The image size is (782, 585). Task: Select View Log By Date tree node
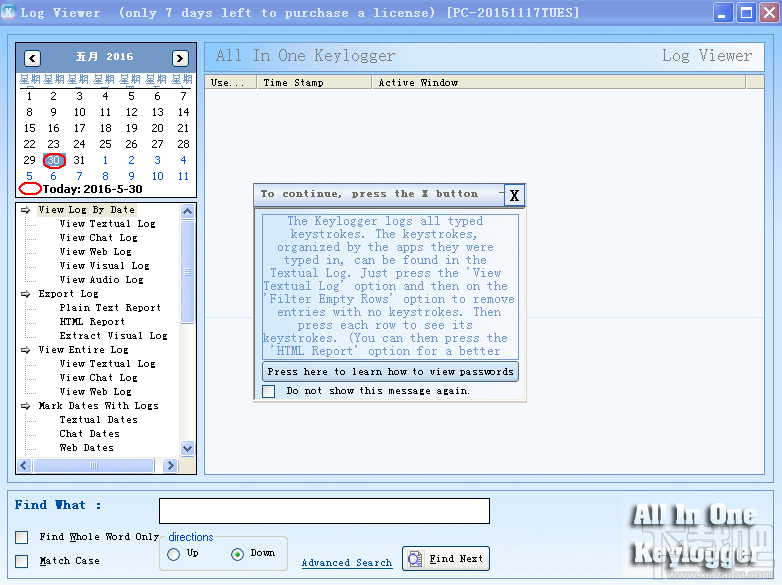point(87,210)
